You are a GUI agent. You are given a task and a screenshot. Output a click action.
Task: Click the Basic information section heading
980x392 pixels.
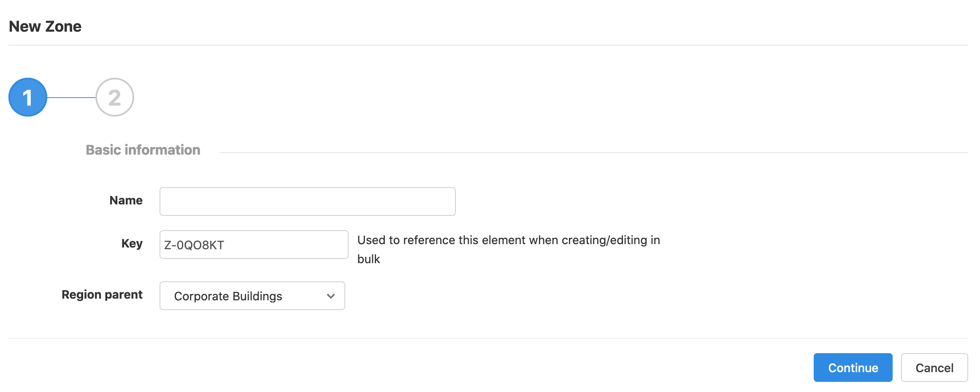coord(143,150)
